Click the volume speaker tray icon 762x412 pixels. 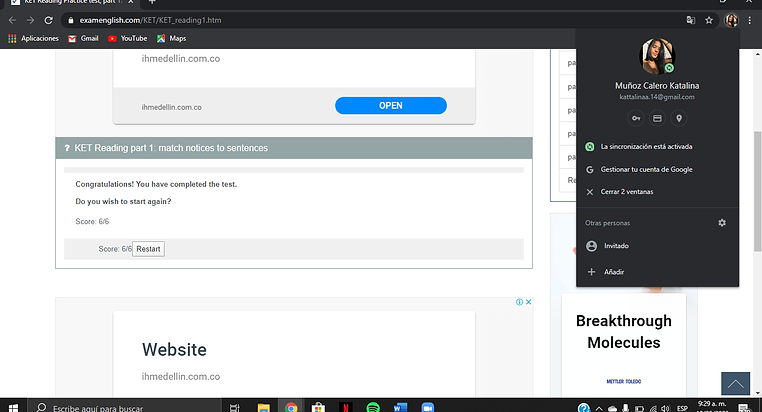665,409
